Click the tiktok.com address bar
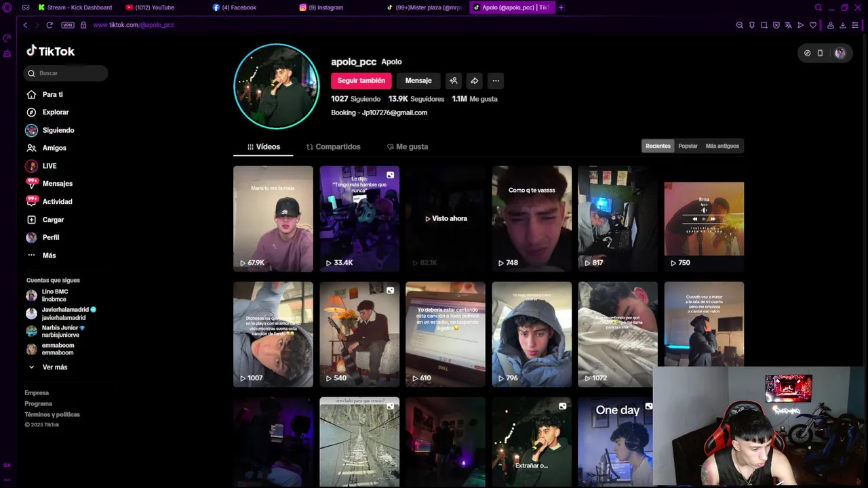The image size is (868, 488). (x=134, y=25)
